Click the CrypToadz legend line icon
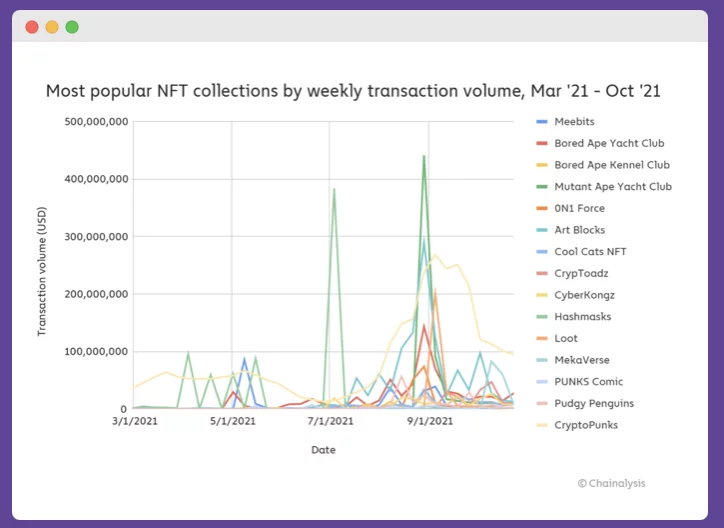This screenshot has height=528, width=724. pyautogui.click(x=542, y=273)
